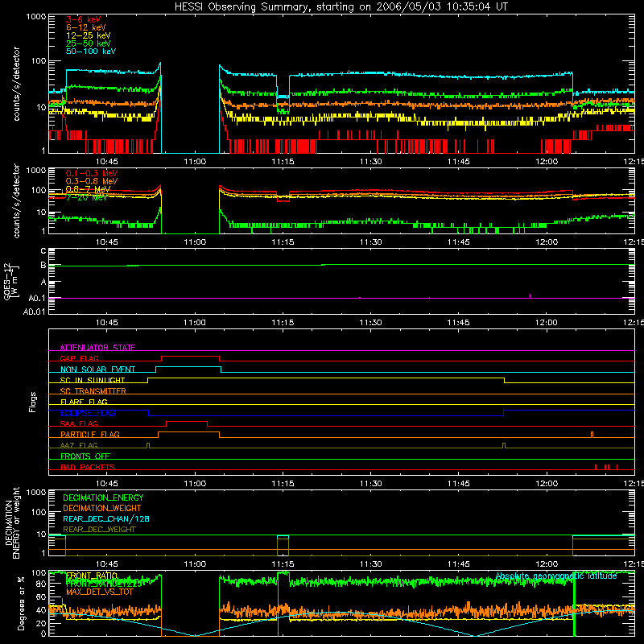Click the raised SAA_FLAG pulse segment

pyautogui.click(x=187, y=422)
